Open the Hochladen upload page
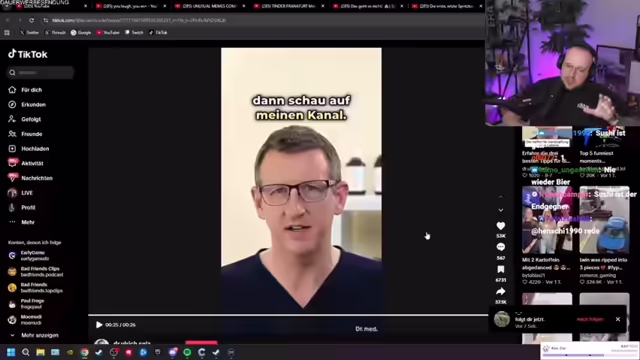 (x=35, y=149)
